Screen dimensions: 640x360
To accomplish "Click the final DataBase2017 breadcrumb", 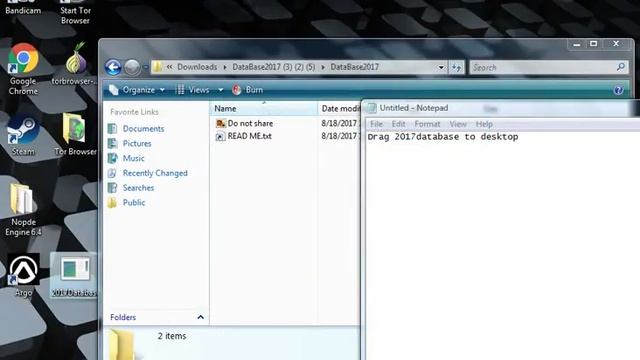I will [355, 67].
